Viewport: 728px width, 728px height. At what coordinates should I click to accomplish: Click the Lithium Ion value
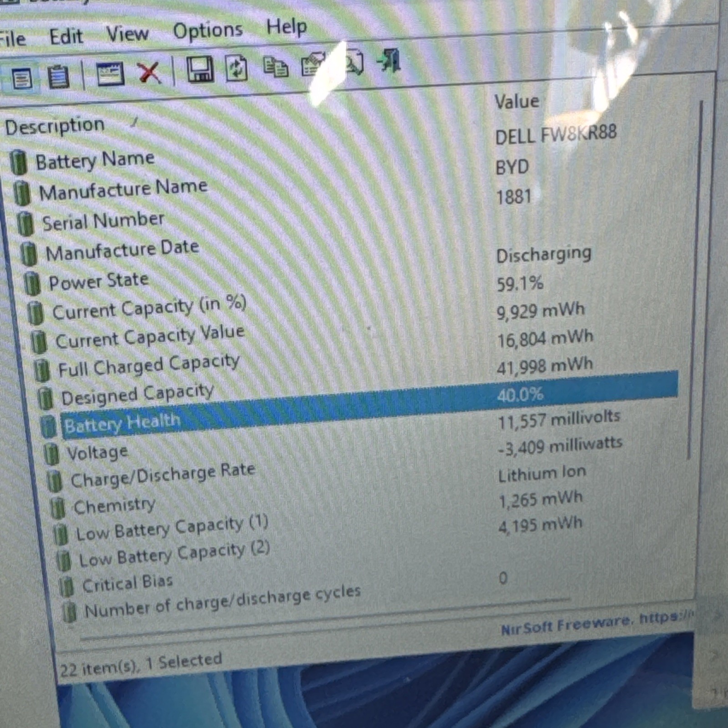542,474
